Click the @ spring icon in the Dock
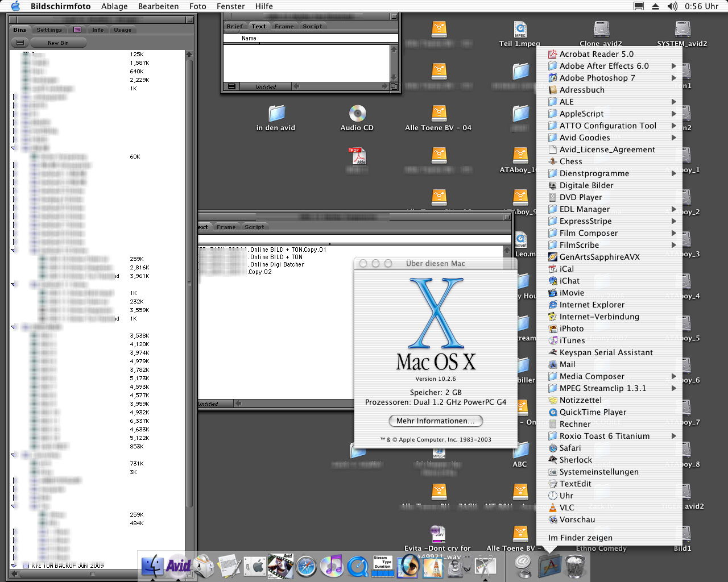728x582 pixels. 524,566
